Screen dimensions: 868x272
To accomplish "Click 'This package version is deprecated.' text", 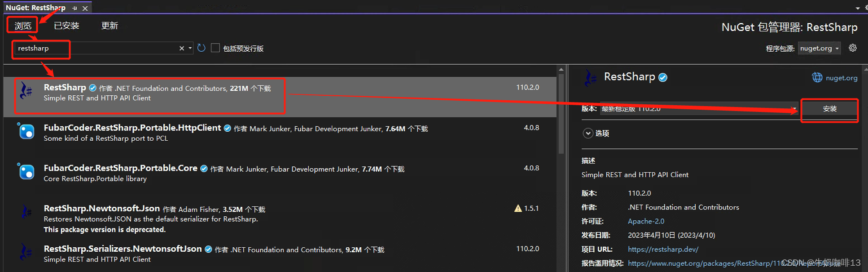I will point(105,229).
